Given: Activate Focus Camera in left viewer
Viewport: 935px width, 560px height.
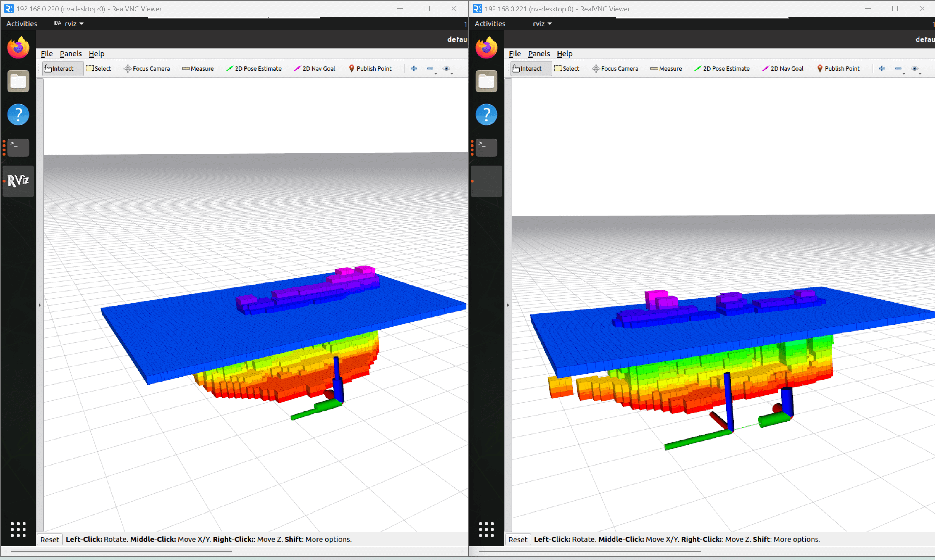Looking at the screenshot, I should pyautogui.click(x=147, y=69).
